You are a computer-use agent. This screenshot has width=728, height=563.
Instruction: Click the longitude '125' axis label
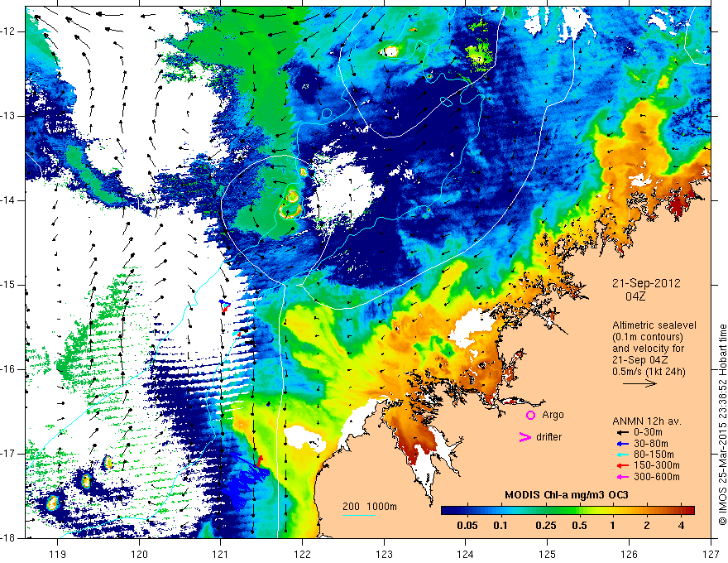click(x=547, y=554)
